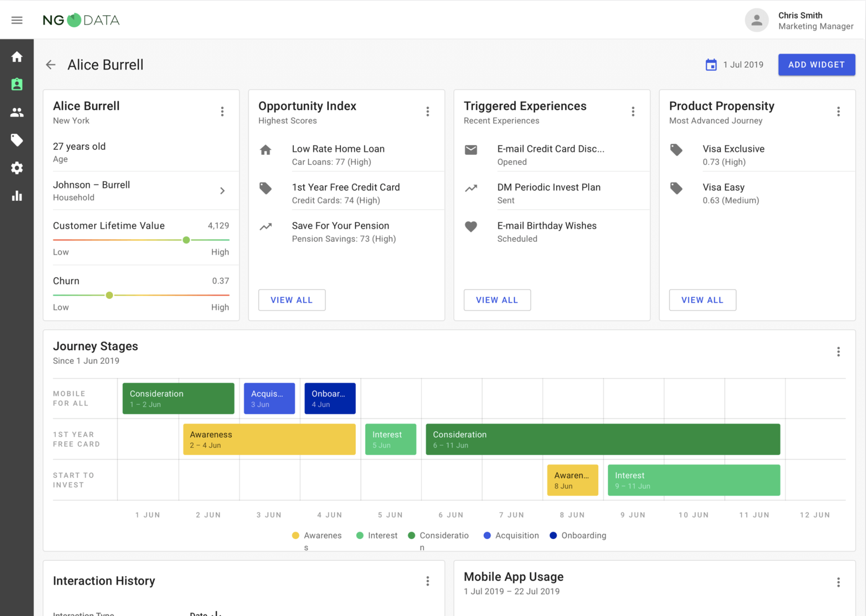This screenshot has height=616, width=866.
Task: Click the Churn slider handle
Action: tap(109, 295)
